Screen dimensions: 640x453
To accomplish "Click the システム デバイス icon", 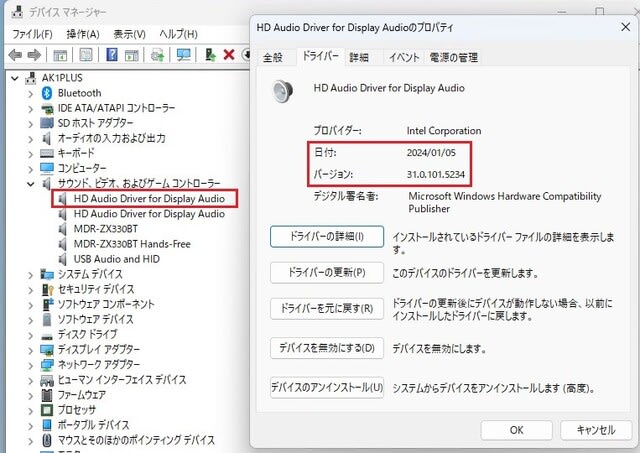I will click(x=47, y=274).
